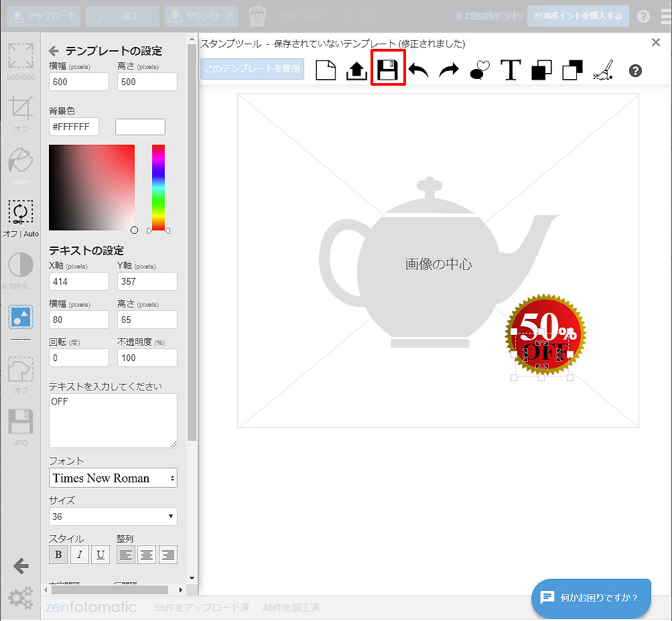Screen dimensions: 672x621
Task: Click the save template floppy icon
Action: coord(388,70)
